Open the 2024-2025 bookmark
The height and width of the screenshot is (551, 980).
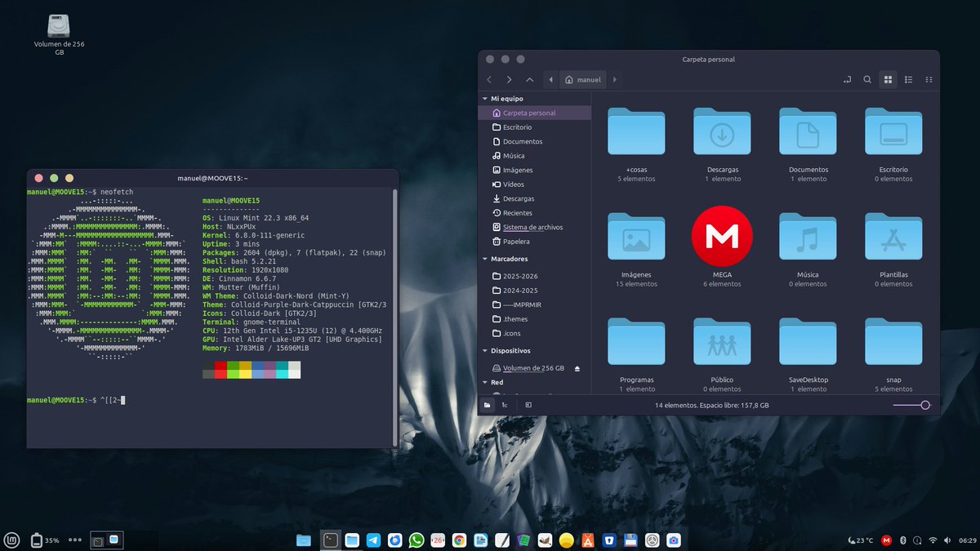[535, 291]
